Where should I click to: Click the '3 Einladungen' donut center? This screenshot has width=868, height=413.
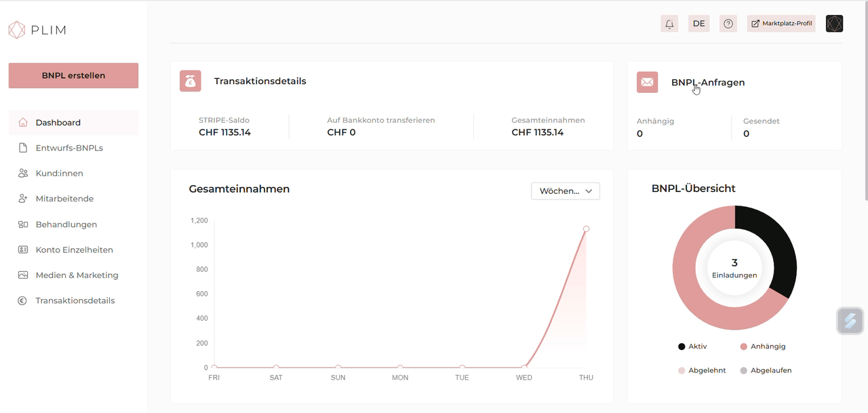point(734,268)
